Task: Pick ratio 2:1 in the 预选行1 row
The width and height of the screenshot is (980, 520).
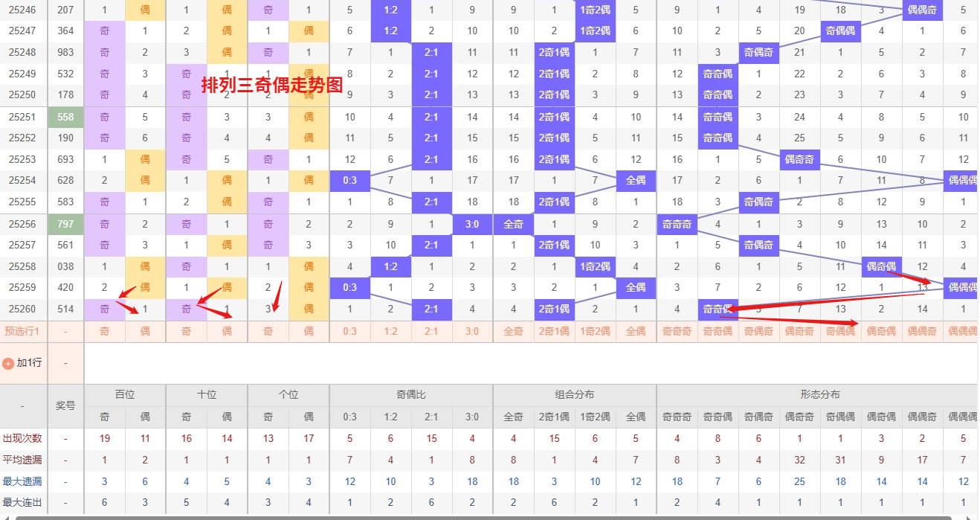Action: 431,331
